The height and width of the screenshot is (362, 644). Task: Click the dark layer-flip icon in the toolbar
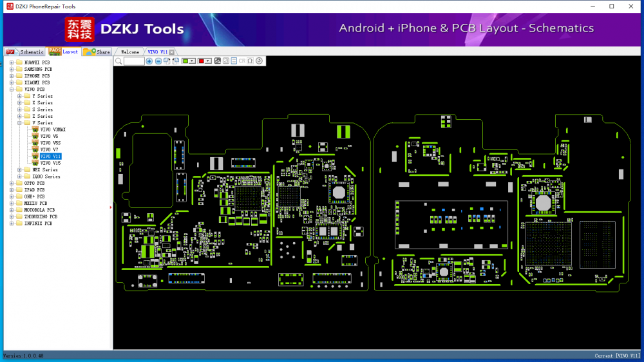pyautogui.click(x=218, y=61)
